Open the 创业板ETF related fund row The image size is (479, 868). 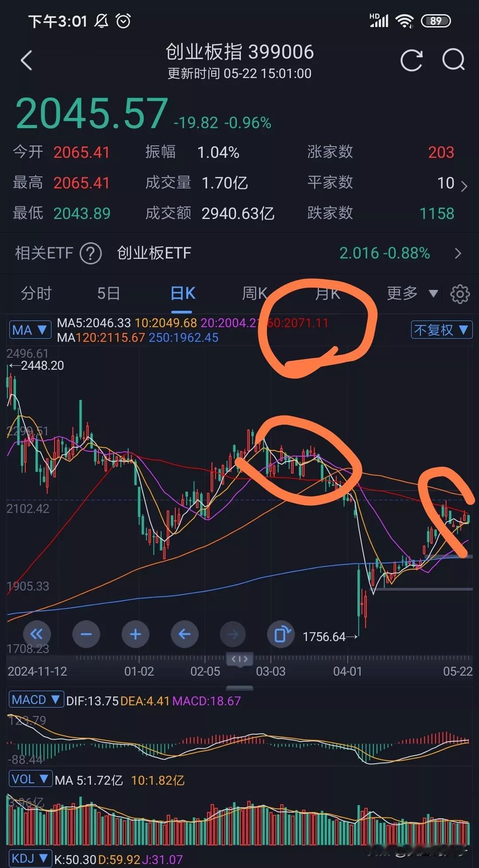pyautogui.click(x=239, y=254)
